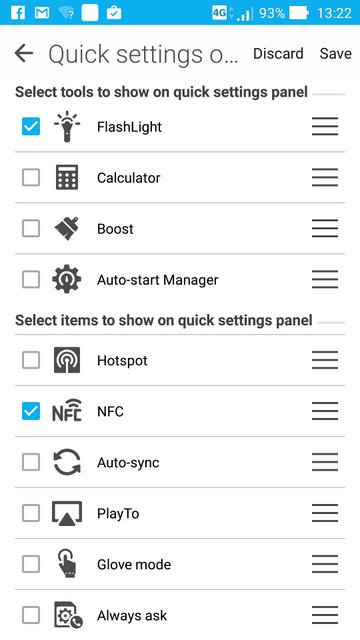The image size is (360, 640).
Task: Tap the Auto-start Manager gear icon
Action: (x=67, y=280)
